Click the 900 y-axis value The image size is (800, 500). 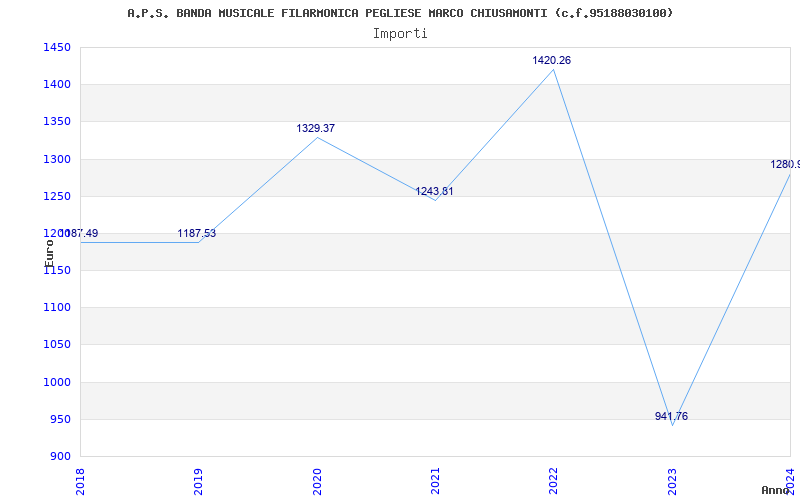(x=60, y=457)
